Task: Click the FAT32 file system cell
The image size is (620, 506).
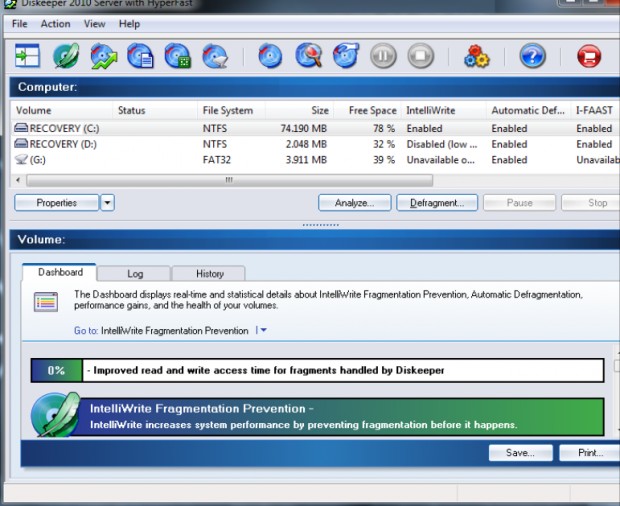Action: tap(217, 160)
